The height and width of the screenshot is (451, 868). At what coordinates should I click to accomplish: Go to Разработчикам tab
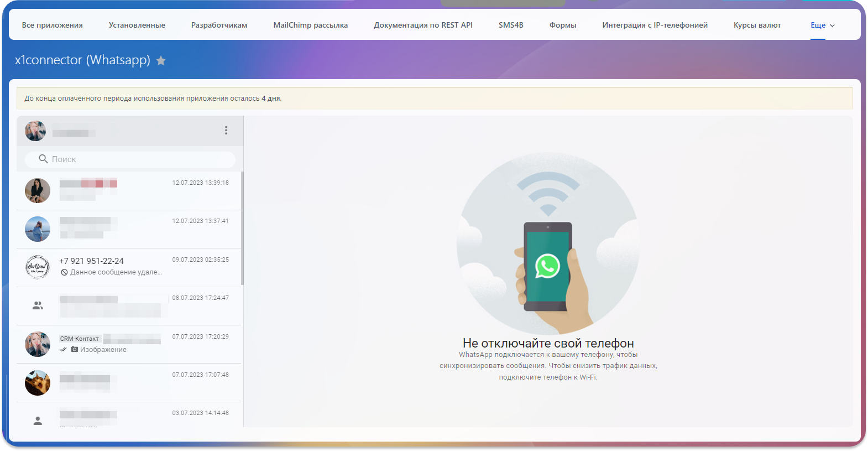pyautogui.click(x=219, y=25)
